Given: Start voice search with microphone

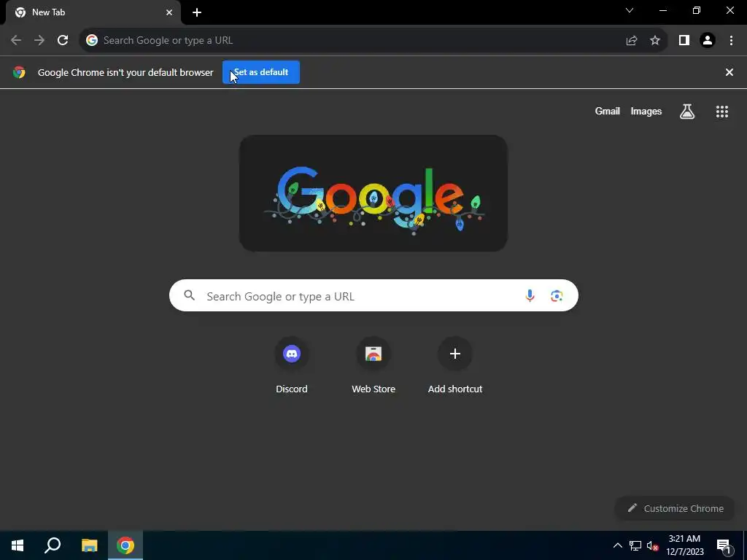Looking at the screenshot, I should pyautogui.click(x=530, y=296).
